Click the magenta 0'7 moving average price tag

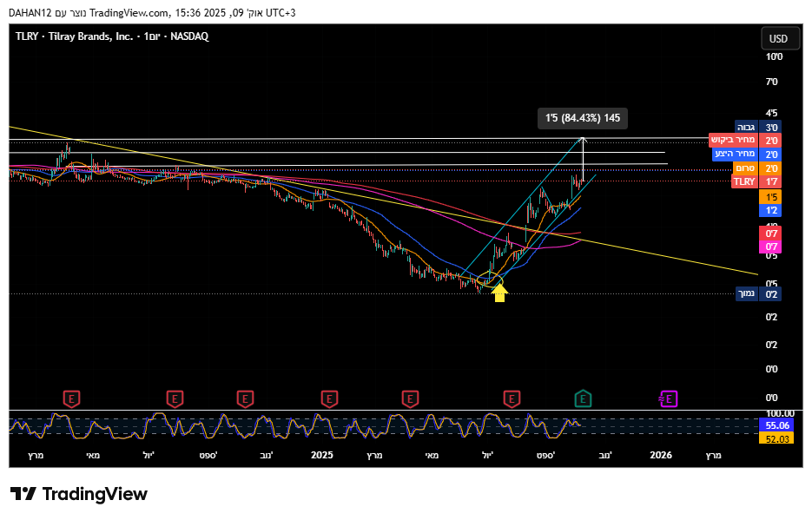771,247
